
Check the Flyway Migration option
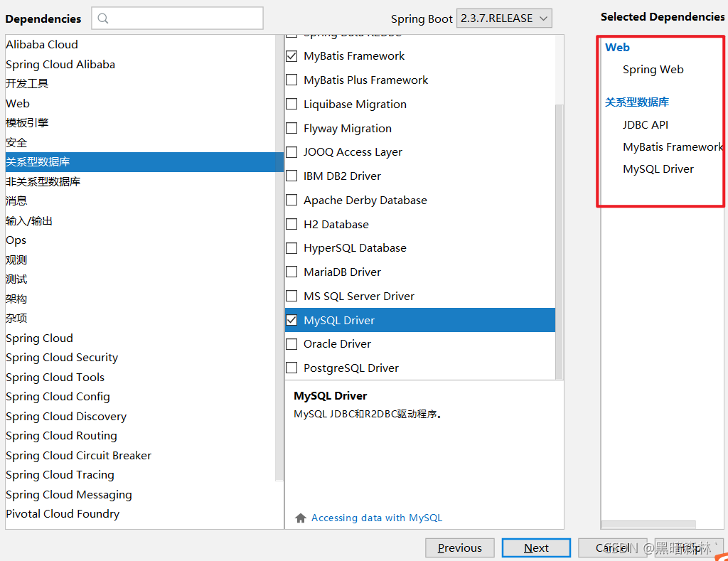pyautogui.click(x=291, y=128)
